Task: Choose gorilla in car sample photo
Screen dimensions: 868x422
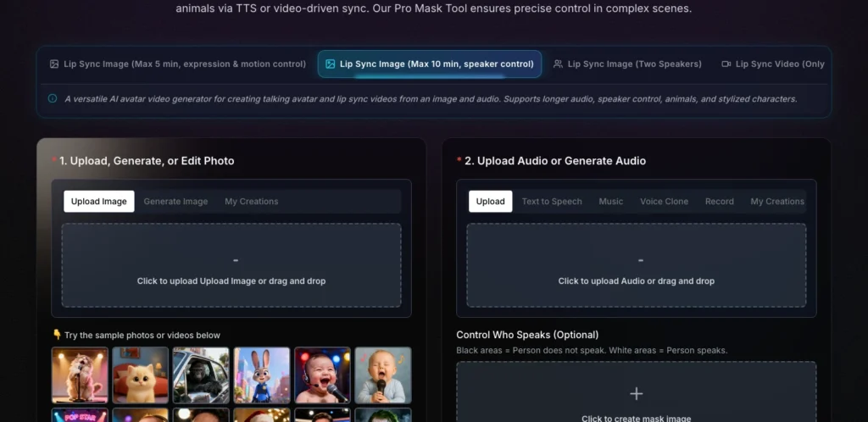Action: click(201, 375)
